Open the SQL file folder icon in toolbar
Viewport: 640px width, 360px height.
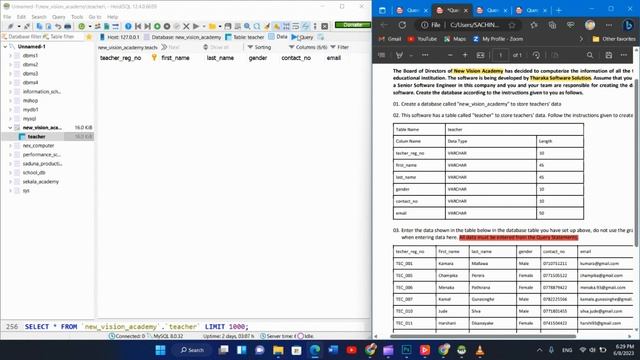pos(212,26)
